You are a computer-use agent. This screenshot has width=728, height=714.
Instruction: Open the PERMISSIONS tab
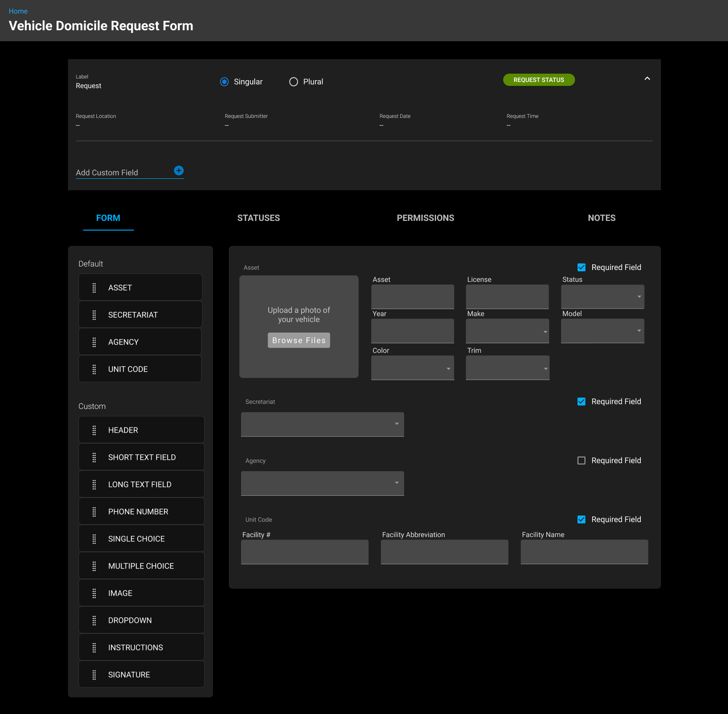coord(425,218)
